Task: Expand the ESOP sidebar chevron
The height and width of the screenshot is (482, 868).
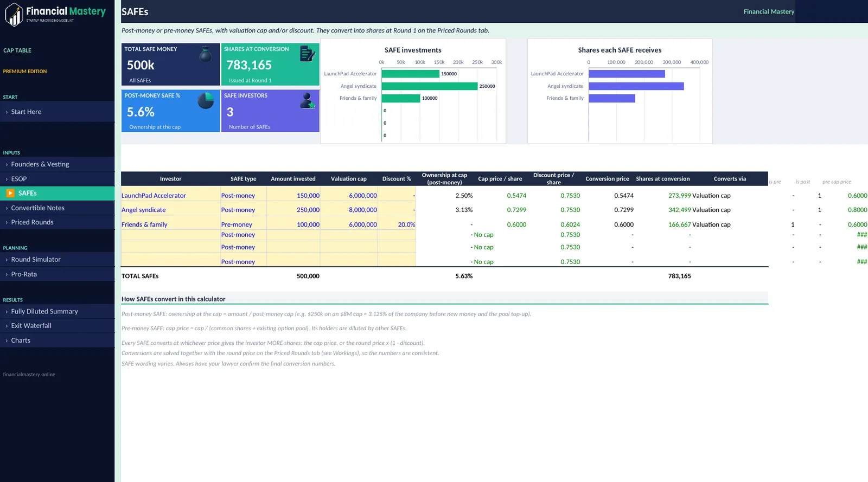Action: pos(7,179)
